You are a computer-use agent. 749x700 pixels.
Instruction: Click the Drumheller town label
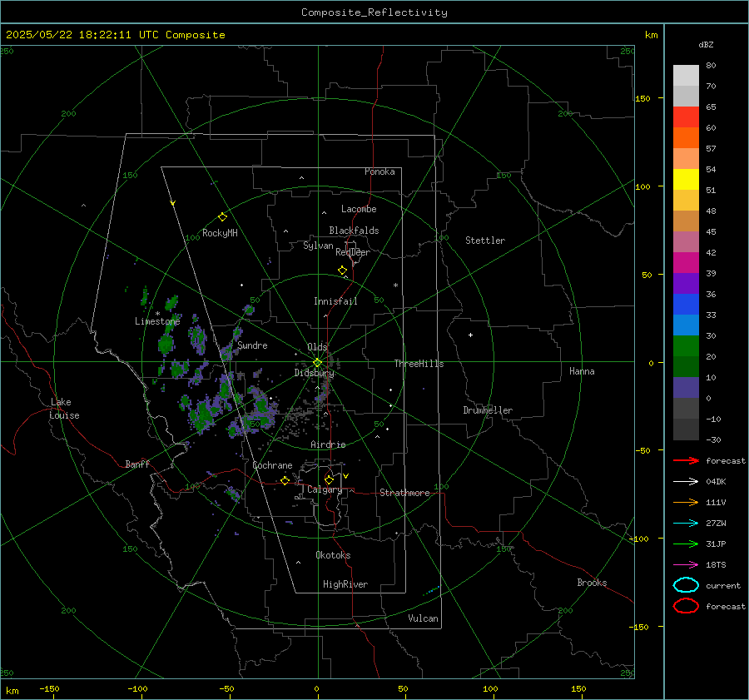tap(488, 410)
